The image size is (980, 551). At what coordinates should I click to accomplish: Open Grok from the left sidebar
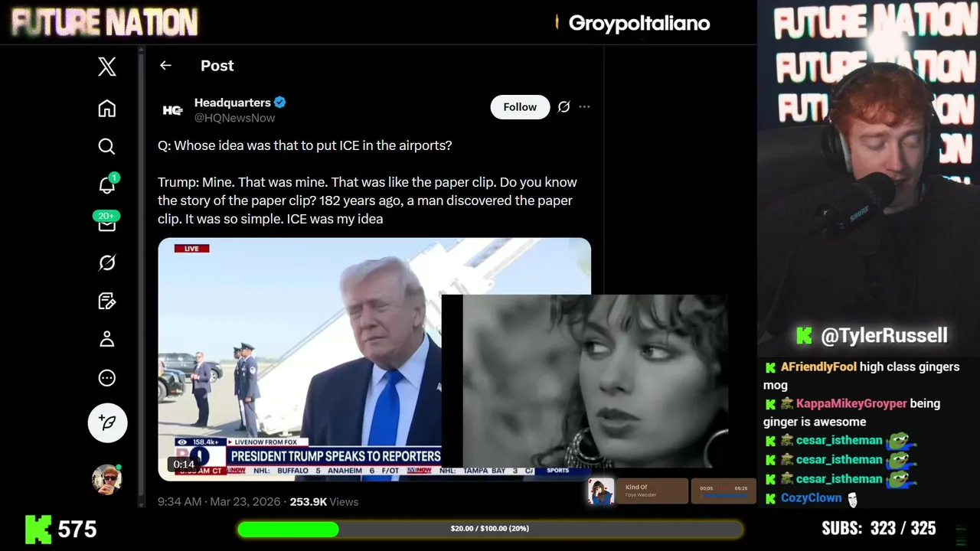click(107, 262)
